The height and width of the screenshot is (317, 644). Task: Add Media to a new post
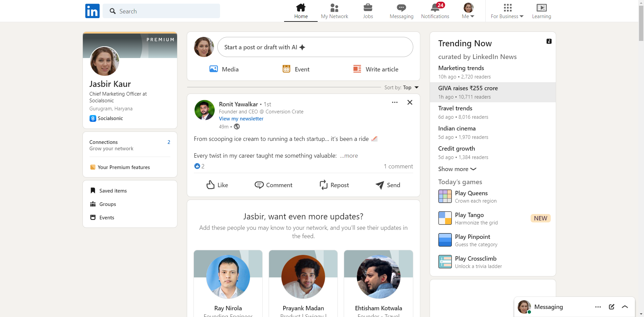point(224,69)
